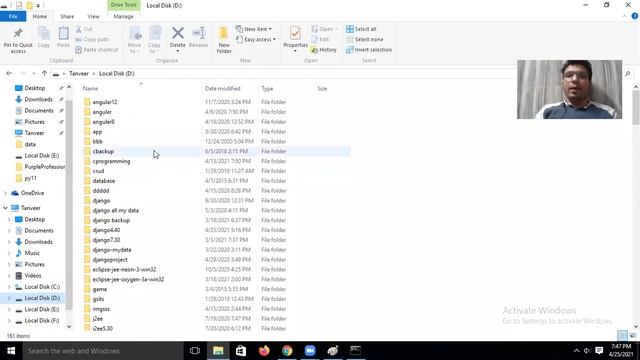Switch to Details view layout button
This screenshot has height=360, width=640.
click(x=622, y=336)
